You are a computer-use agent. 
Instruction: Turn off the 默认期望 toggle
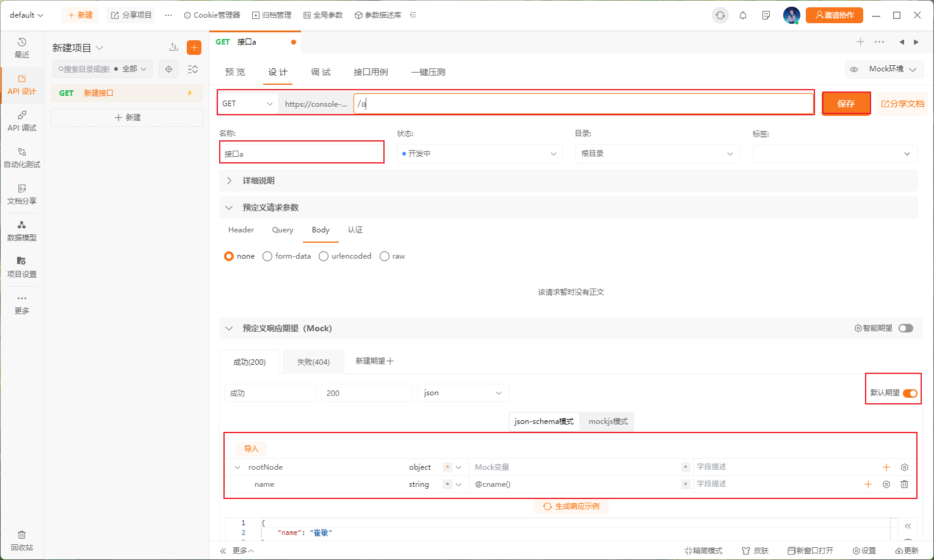910,393
